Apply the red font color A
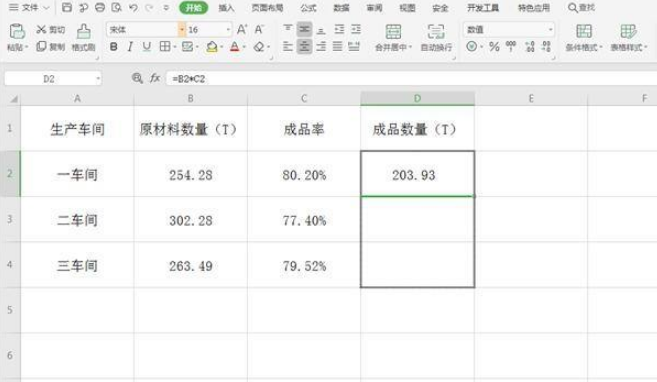This screenshot has height=382, width=657. (235, 46)
